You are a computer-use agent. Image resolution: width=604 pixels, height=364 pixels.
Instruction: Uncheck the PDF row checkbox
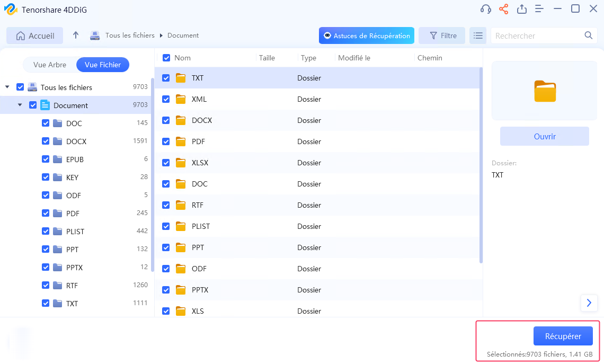tap(166, 141)
